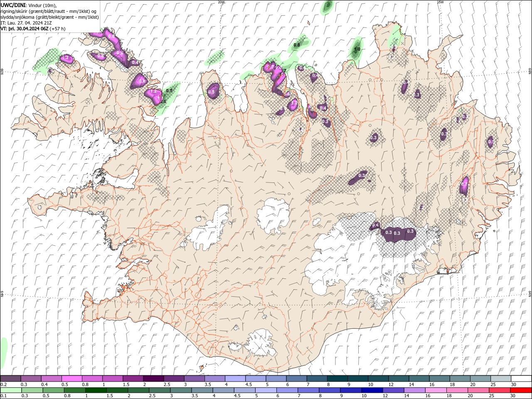Click the deep blue swatch labeled 10 in bottom row
Screen dimensions: 532x399
(x=372, y=390)
